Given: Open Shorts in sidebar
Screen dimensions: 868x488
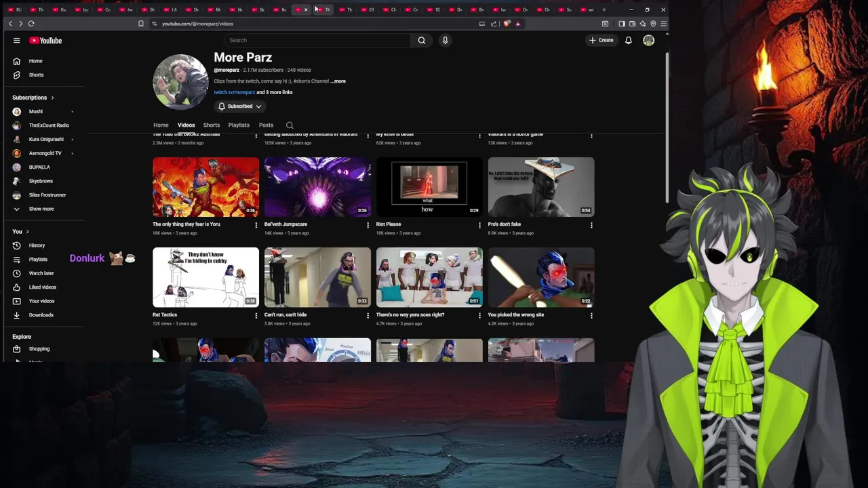Looking at the screenshot, I should pos(36,75).
